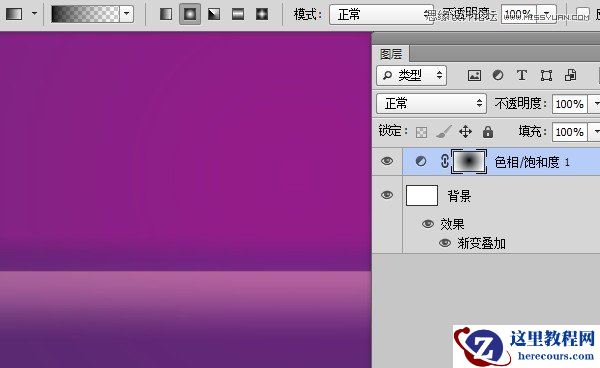The image size is (600, 368).
Task: Toggle lock image pixels brush icon
Action: click(444, 132)
